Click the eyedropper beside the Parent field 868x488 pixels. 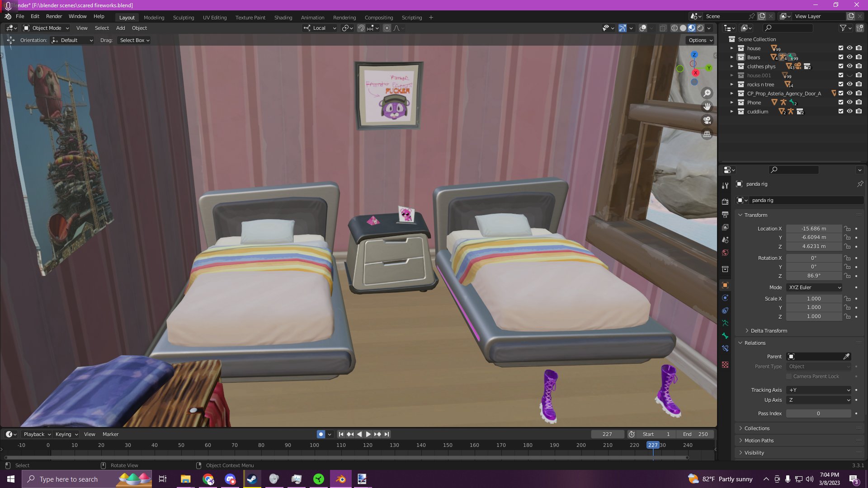pyautogui.click(x=846, y=357)
